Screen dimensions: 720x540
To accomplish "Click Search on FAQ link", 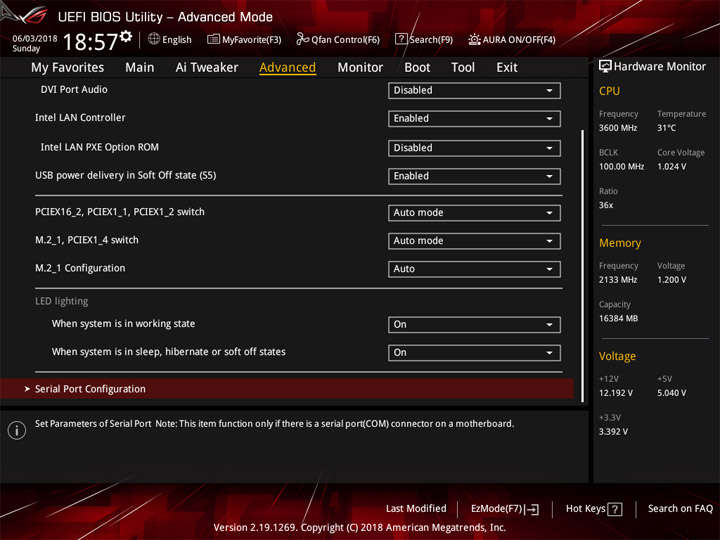I will tap(680, 509).
